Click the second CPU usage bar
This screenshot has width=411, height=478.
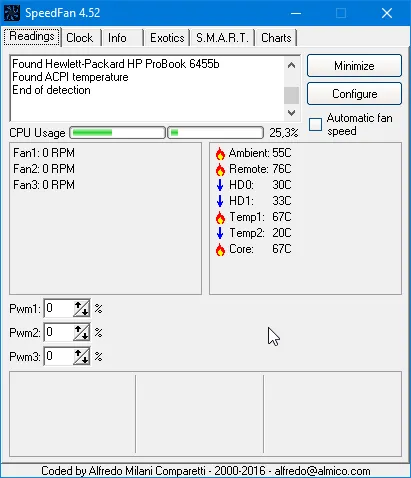point(215,133)
